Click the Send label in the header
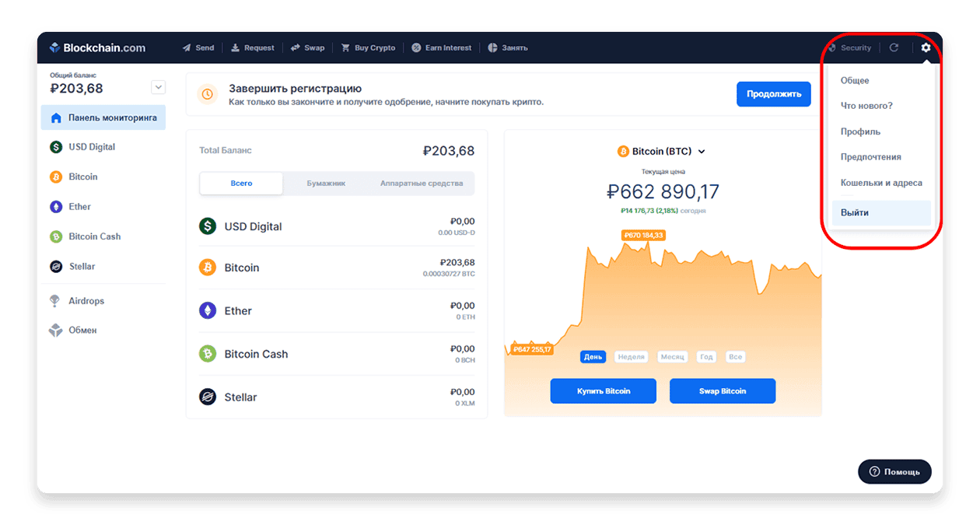The image size is (980, 525). pos(205,48)
